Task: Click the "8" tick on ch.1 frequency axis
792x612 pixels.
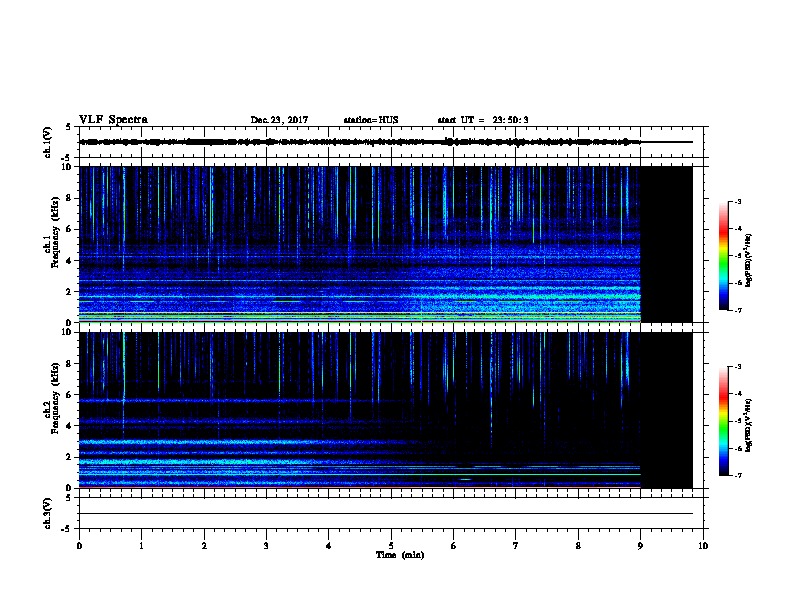Action: point(69,198)
